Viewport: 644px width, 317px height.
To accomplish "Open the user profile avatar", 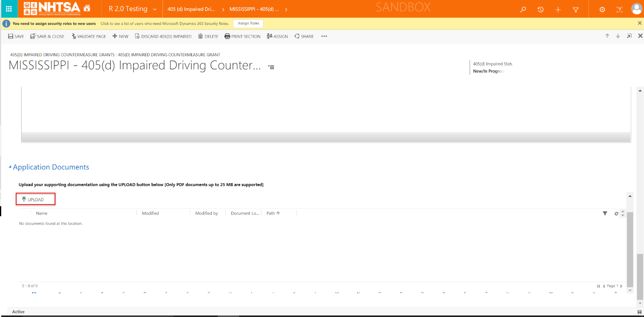I will [x=637, y=9].
